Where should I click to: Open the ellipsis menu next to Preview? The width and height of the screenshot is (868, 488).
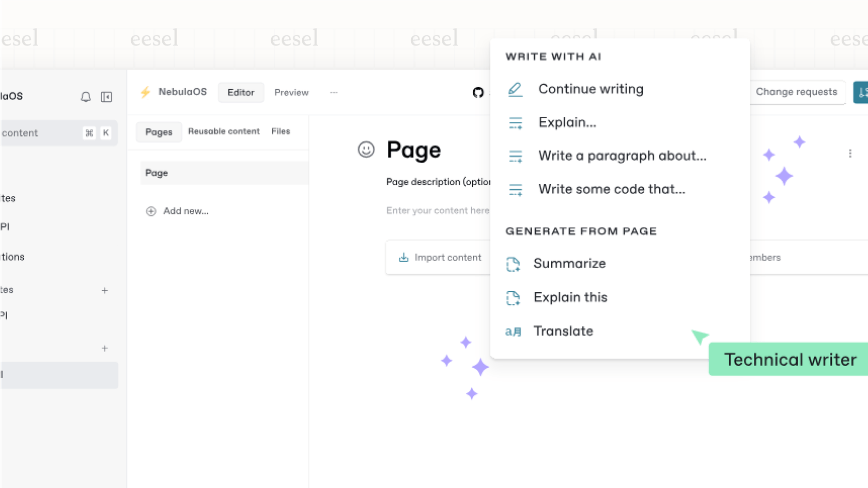(333, 92)
